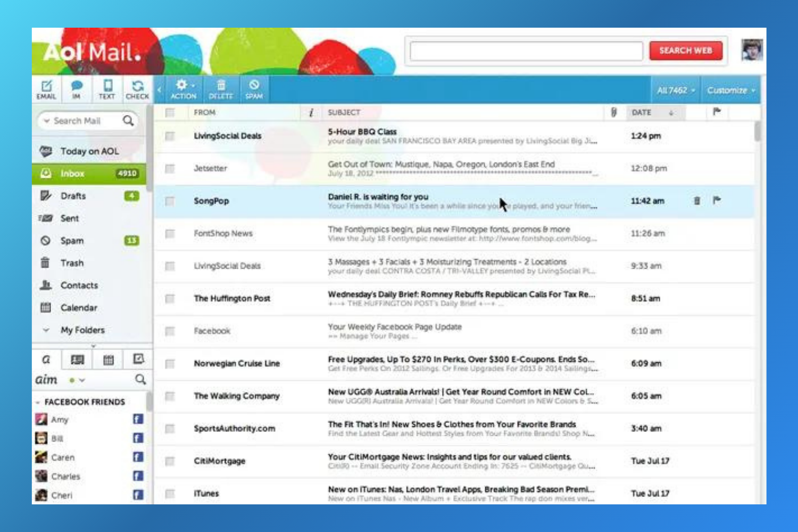Screen dimensions: 798x532
Task: Open the Customize dropdown
Action: pyautogui.click(x=730, y=90)
